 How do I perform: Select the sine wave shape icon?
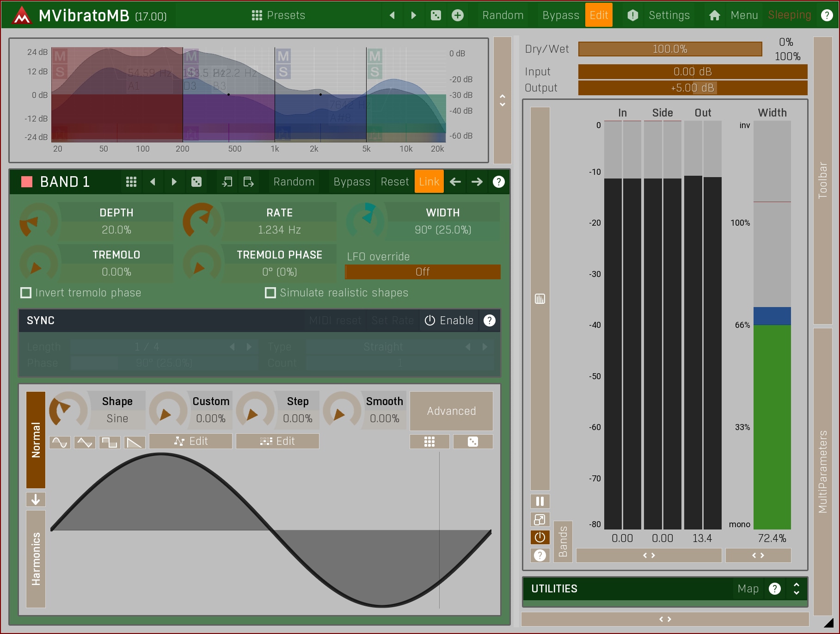[x=60, y=443]
